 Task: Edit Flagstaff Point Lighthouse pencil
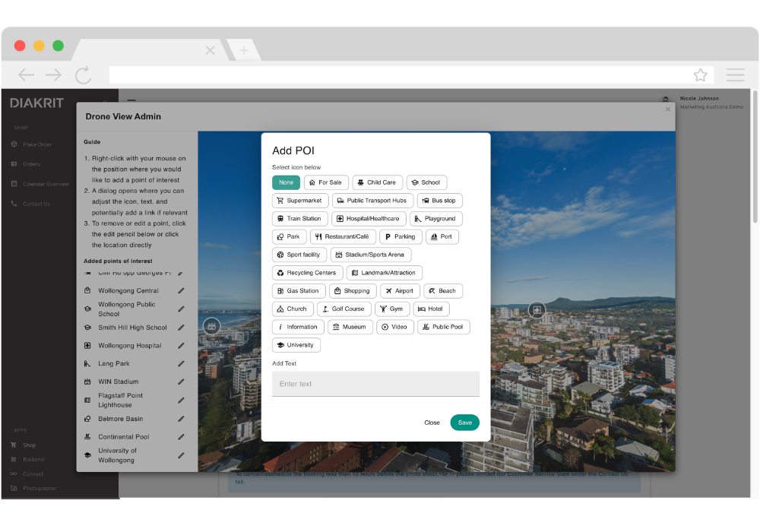[181, 401]
